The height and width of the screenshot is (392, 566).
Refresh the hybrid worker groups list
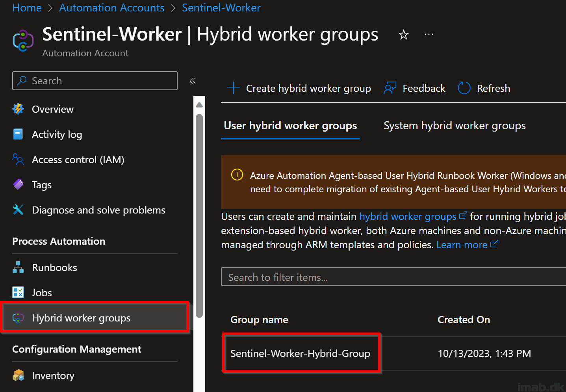click(x=493, y=88)
